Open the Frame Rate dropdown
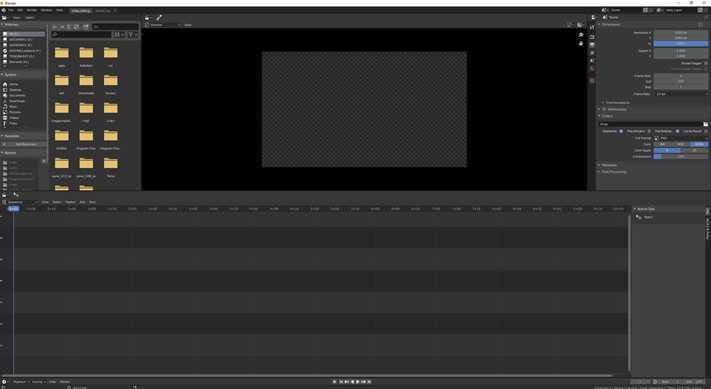 point(681,94)
